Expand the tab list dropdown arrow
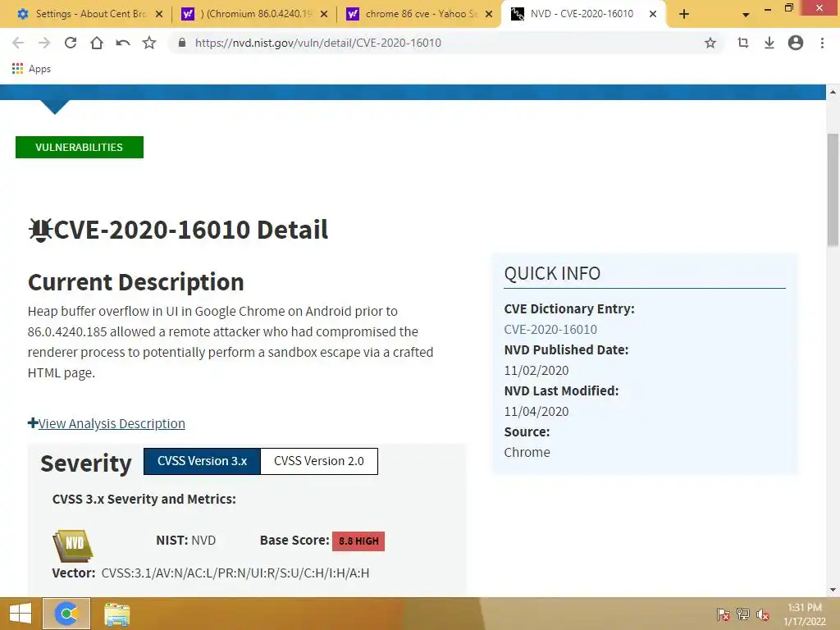The width and height of the screenshot is (840, 630). point(745,15)
